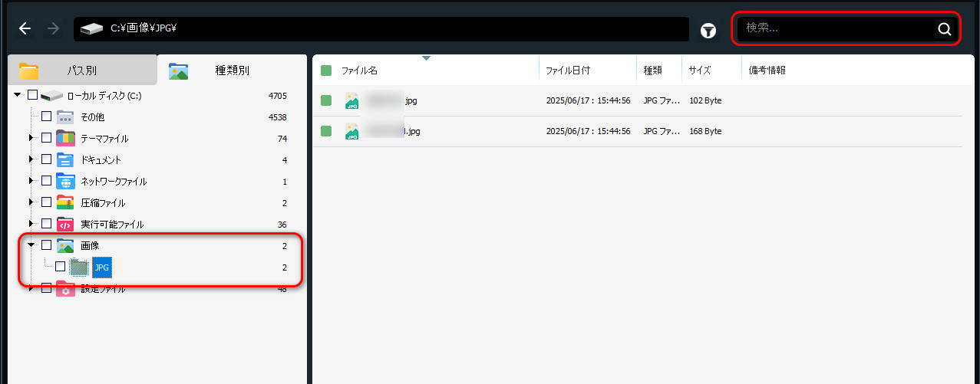Viewport: 980px width, 384px height.
Task: Switch to the 種類別 tab
Action: point(232,71)
